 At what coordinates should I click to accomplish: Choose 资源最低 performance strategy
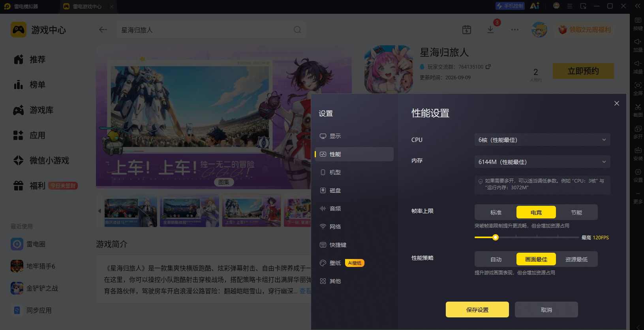click(576, 259)
